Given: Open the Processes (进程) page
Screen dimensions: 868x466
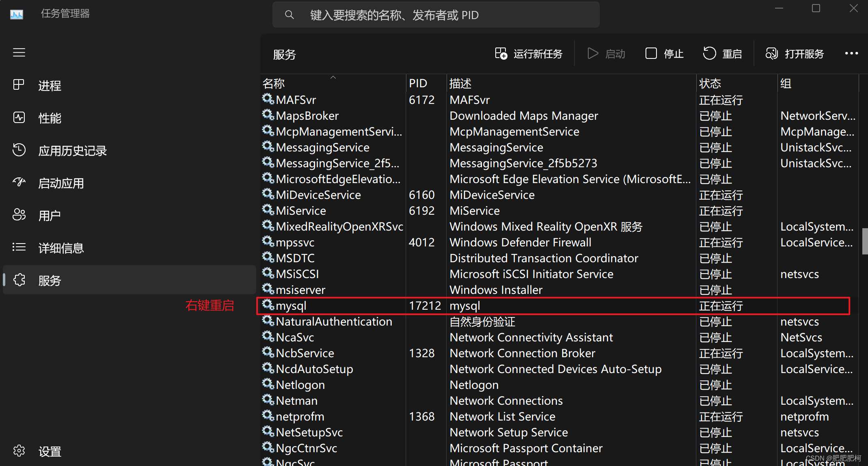Looking at the screenshot, I should tap(129, 86).
